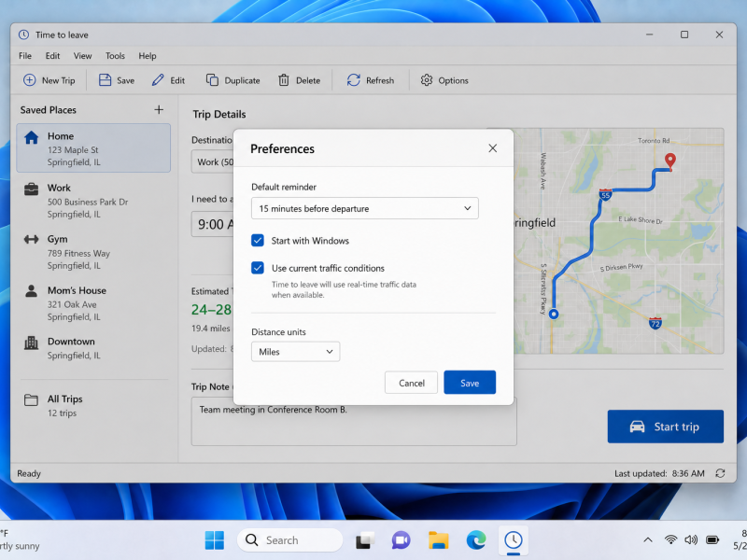747x560 pixels.
Task: Click 'Last updated: 8:36 AM' status text
Action: 659,473
